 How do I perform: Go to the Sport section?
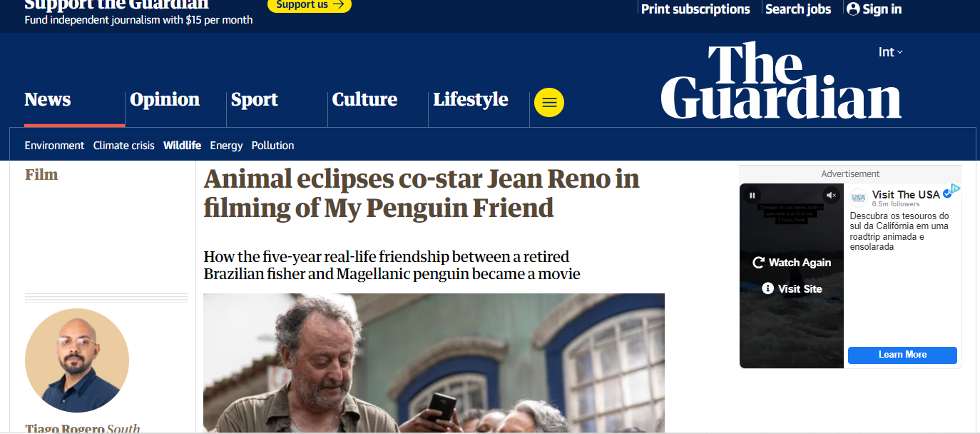click(255, 99)
